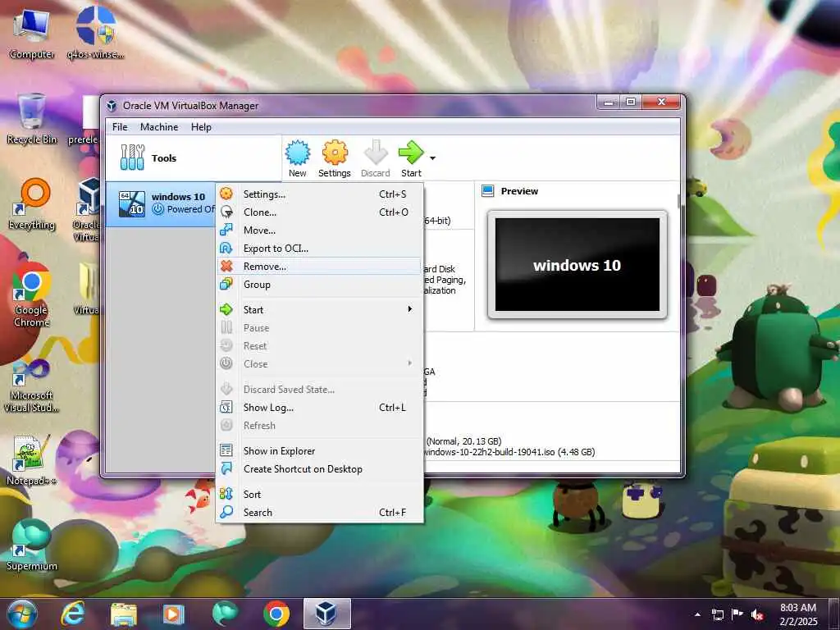Open the Microsoft Visual Studio desktop shortcut
Image resolution: width=840 pixels, height=630 pixels.
click(32, 386)
